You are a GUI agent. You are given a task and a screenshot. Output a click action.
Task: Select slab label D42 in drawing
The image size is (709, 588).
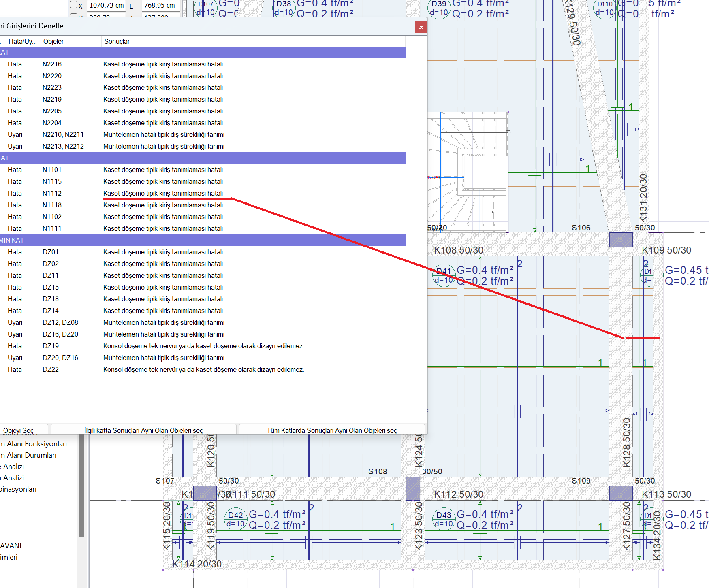(235, 519)
